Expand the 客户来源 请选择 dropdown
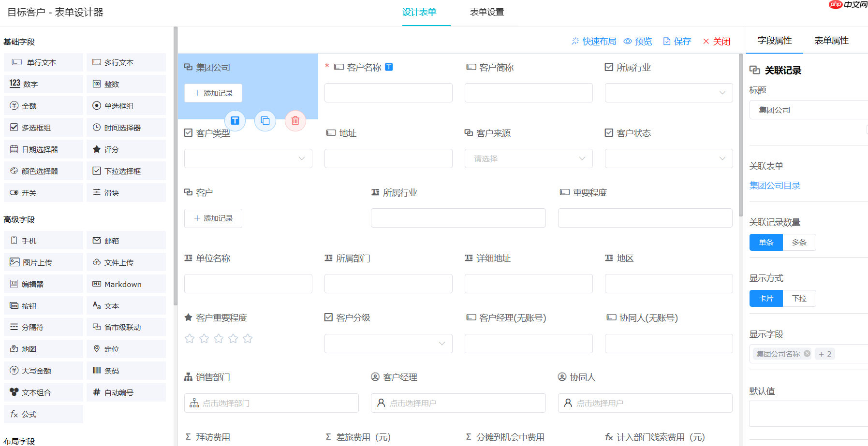The height and width of the screenshot is (446, 868). (x=528, y=158)
